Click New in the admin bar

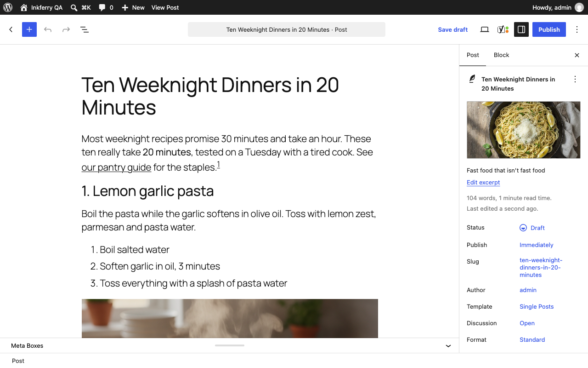point(133,7)
